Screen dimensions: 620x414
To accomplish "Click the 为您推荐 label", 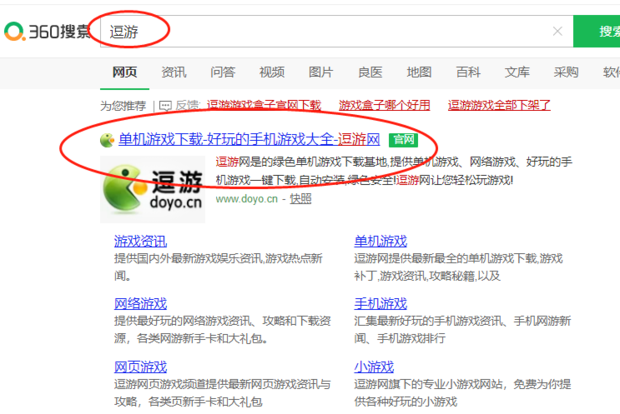I will click(x=123, y=106).
